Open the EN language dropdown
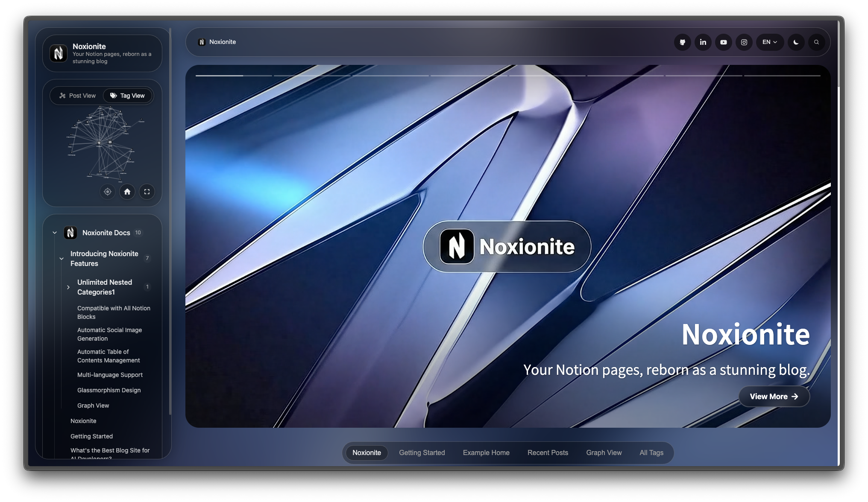This screenshot has height=502, width=868. pyautogui.click(x=769, y=42)
